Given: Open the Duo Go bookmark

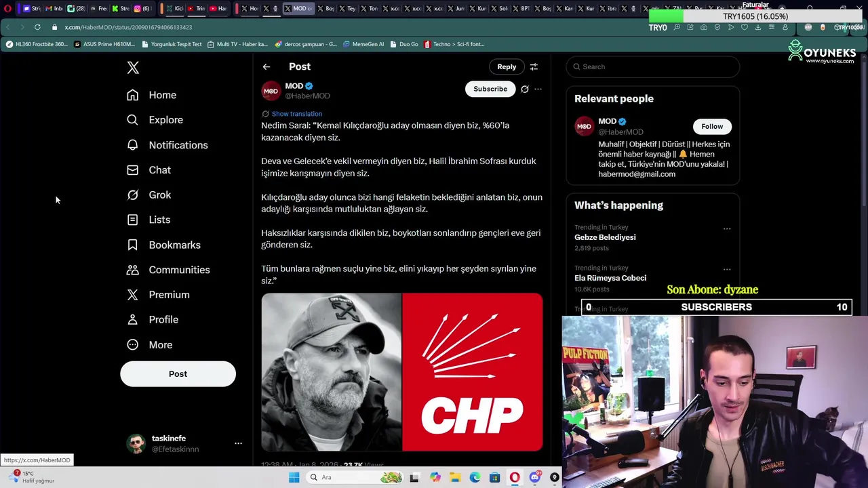Looking at the screenshot, I should (404, 44).
